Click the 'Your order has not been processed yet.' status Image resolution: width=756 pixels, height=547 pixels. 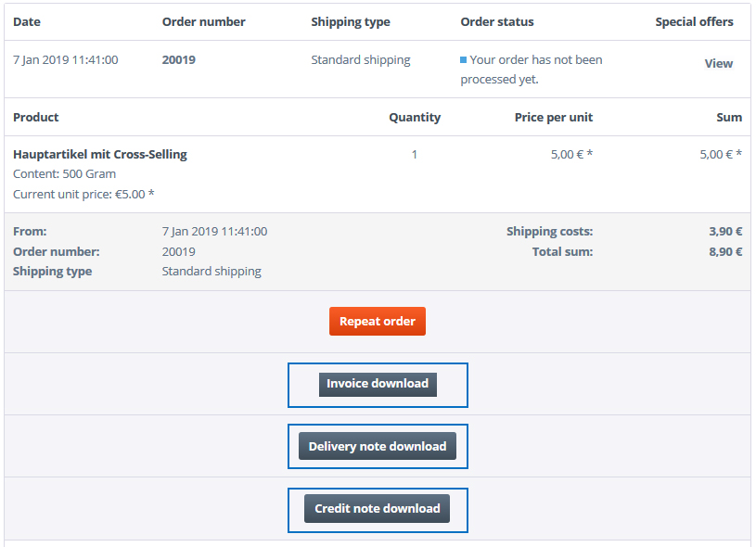532,70
